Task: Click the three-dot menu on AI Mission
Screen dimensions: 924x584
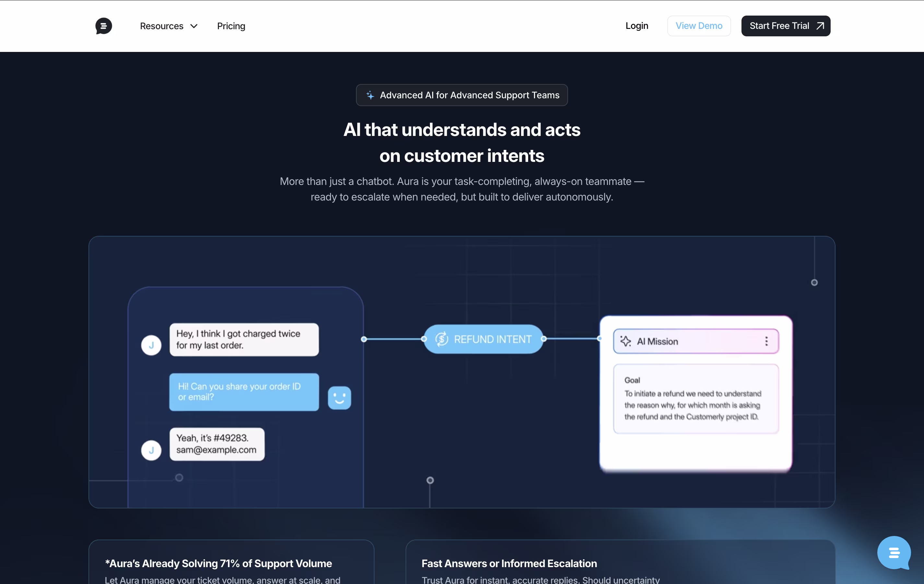Action: 766,341
